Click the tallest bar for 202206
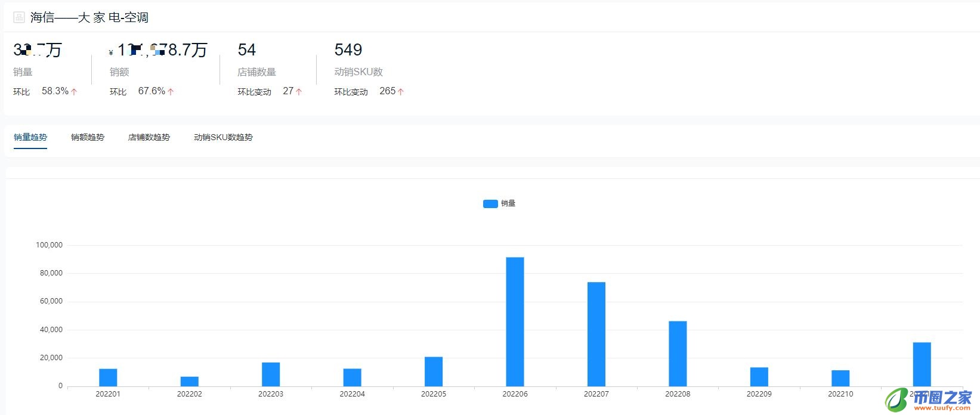The image size is (980, 415). pyautogui.click(x=515, y=322)
